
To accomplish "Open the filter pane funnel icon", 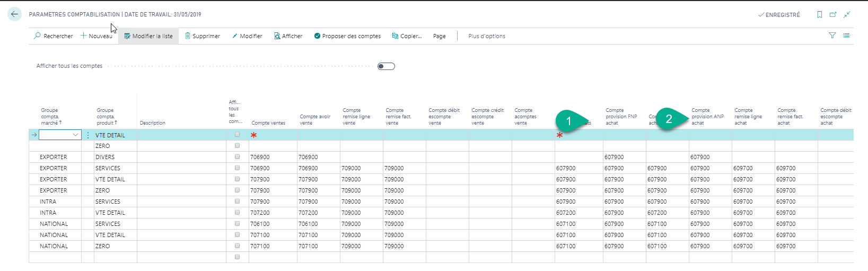I will click(832, 36).
